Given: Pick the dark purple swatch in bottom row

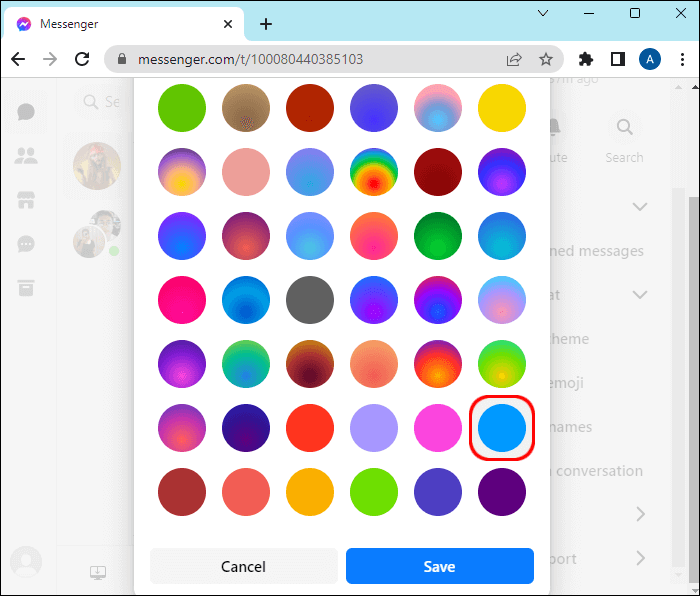Looking at the screenshot, I should pyautogui.click(x=502, y=492).
